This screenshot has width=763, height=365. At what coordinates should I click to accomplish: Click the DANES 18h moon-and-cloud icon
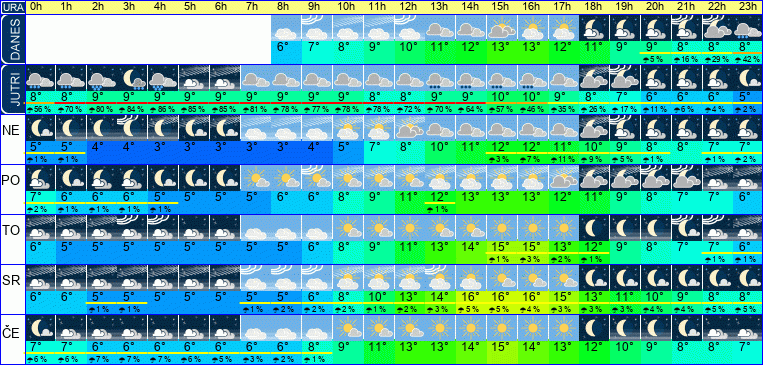(594, 28)
